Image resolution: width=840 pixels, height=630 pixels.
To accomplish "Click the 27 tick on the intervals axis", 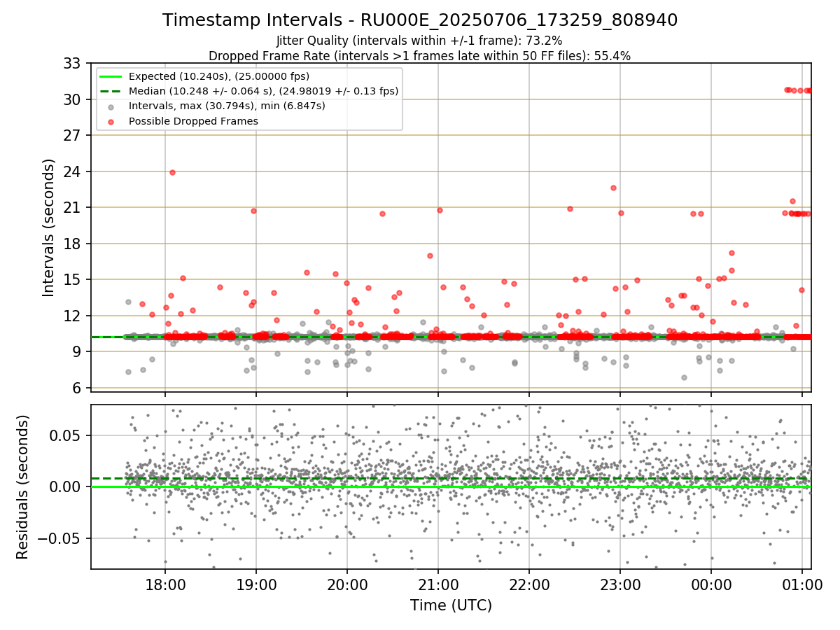I will point(73,136).
